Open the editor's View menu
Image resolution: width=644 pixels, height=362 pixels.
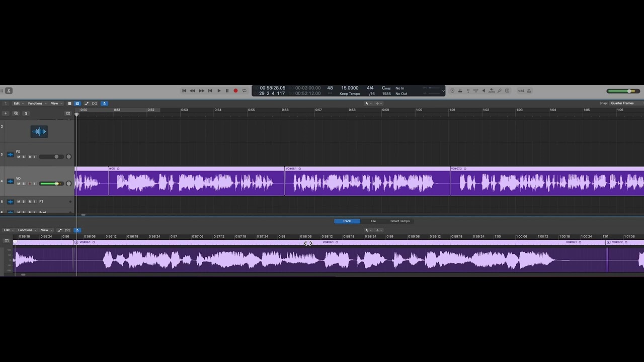tap(46, 230)
